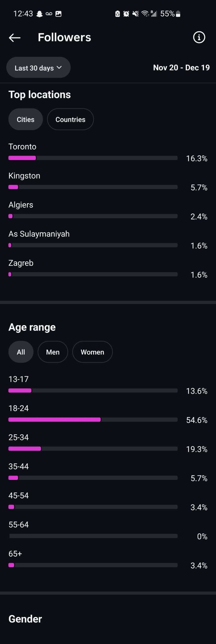Tap the alarm clock status icon

click(x=126, y=14)
